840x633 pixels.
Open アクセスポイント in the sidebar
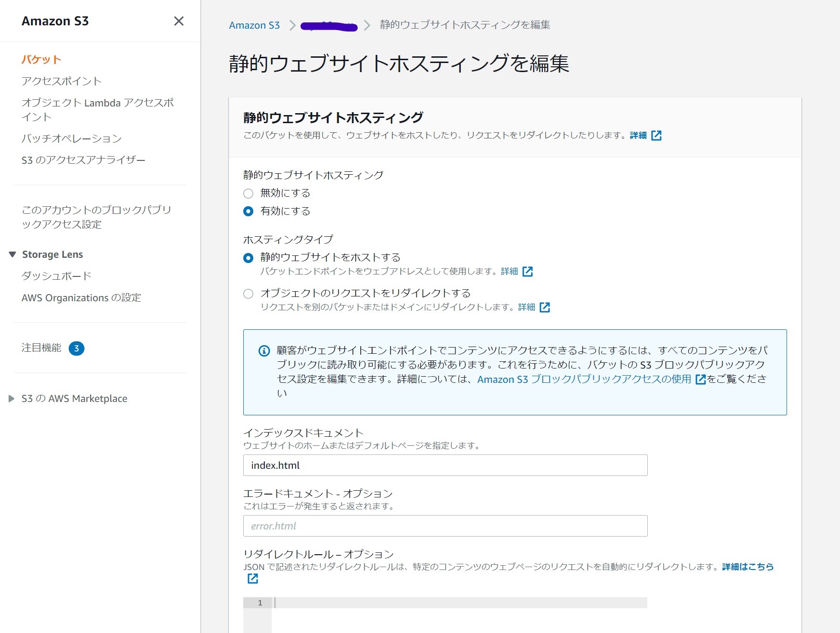(62, 81)
